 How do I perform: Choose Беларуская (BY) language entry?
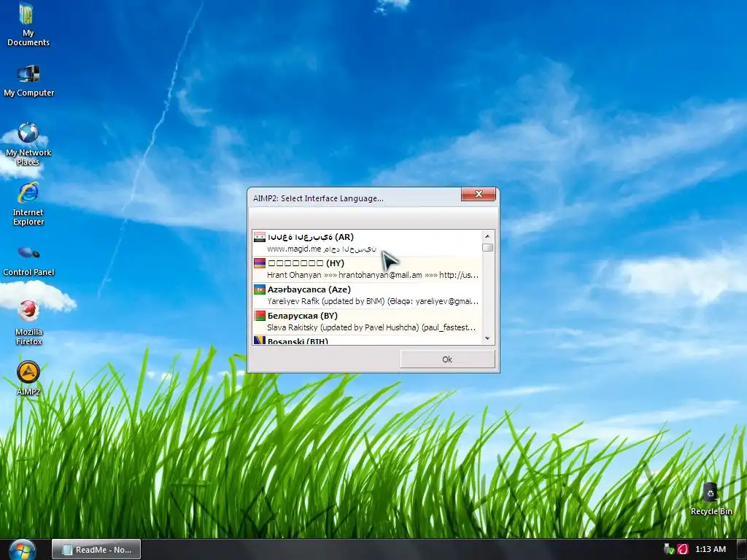(x=367, y=322)
